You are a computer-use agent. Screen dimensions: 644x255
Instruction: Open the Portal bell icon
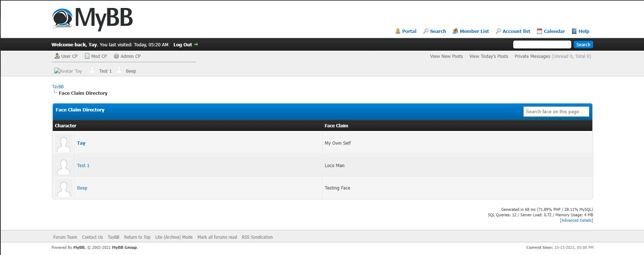[x=398, y=31]
